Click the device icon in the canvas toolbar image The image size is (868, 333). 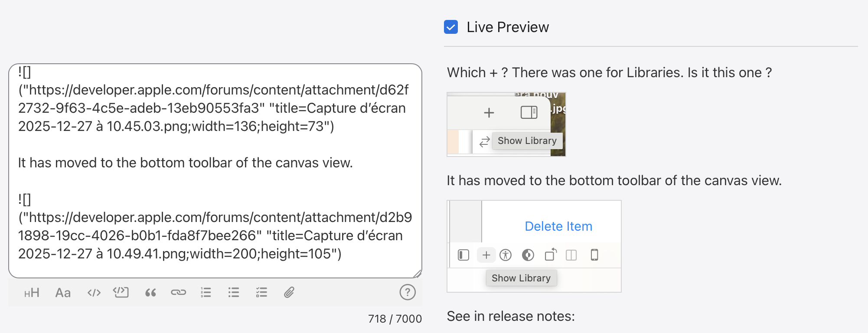(x=594, y=255)
